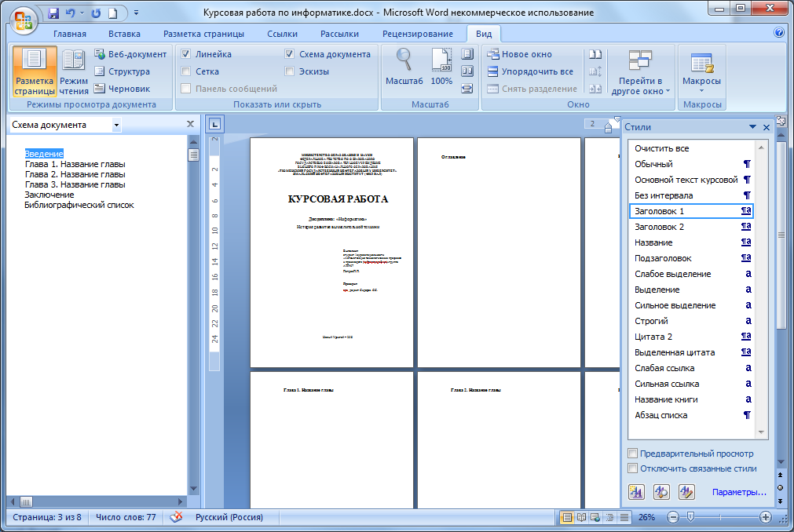This screenshot has height=532, width=794.
Task: Undo the last action
Action: pyautogui.click(x=71, y=13)
